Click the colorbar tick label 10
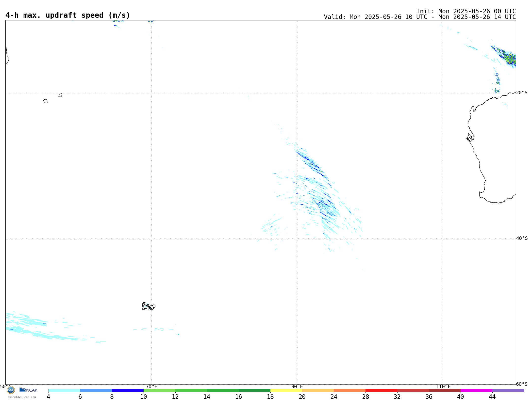Image resolution: width=532 pixels, height=400 pixels. click(x=144, y=397)
